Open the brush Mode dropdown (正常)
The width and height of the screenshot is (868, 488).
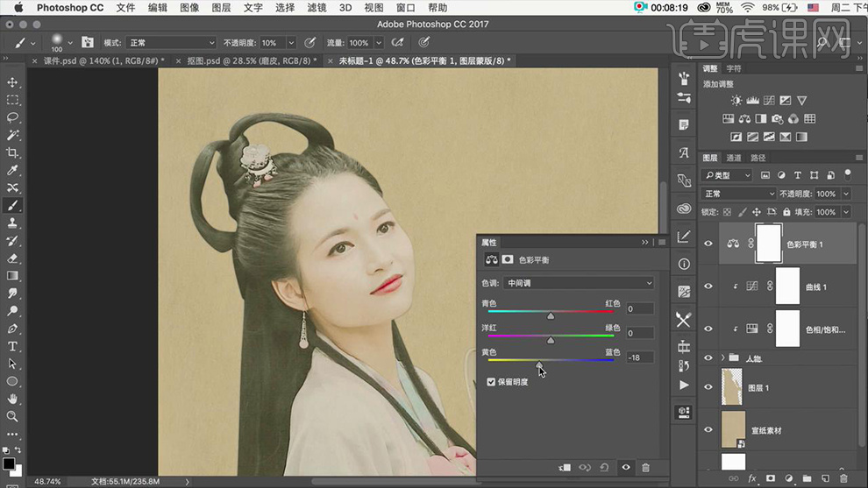pos(171,43)
